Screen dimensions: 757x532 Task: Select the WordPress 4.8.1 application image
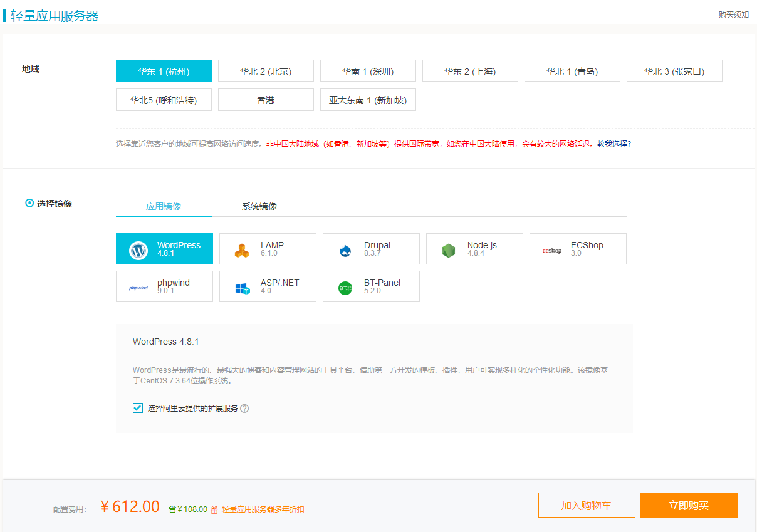coord(164,249)
